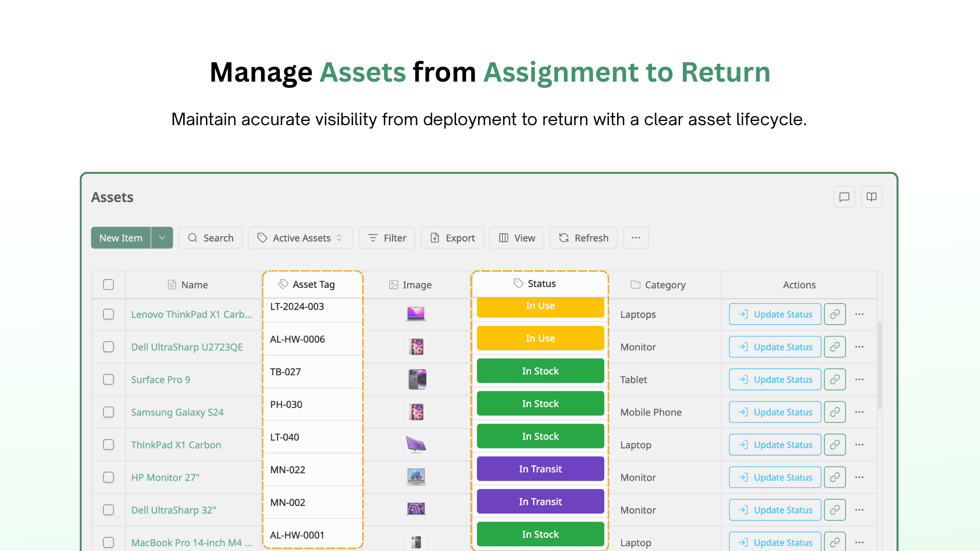Click Update Status for Dell UltraSharp 32"

tap(775, 510)
